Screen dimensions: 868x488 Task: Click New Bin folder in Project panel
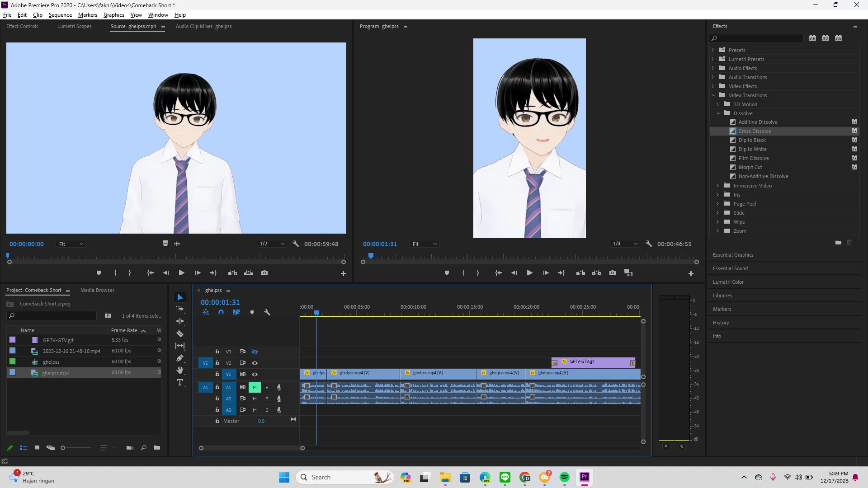[157, 448]
